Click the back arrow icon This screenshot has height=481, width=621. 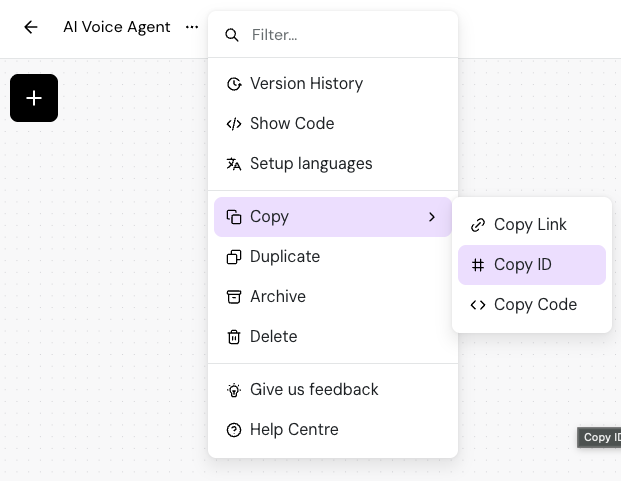click(x=31, y=27)
